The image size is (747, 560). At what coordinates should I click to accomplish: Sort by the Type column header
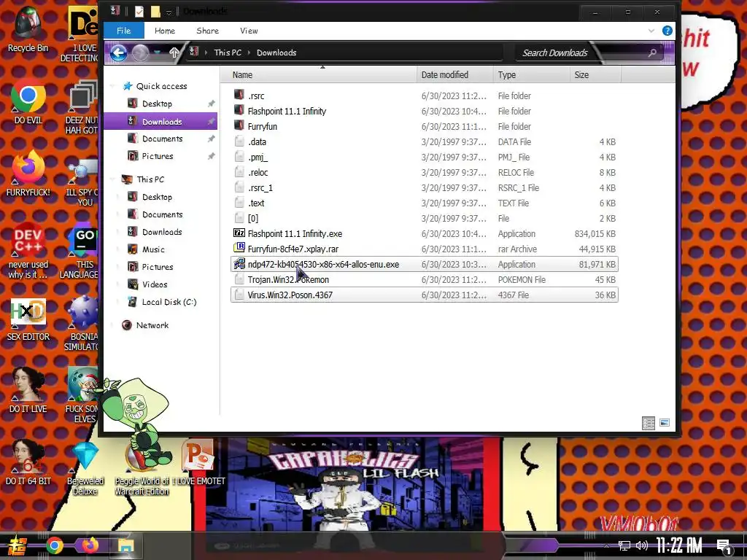(532, 75)
